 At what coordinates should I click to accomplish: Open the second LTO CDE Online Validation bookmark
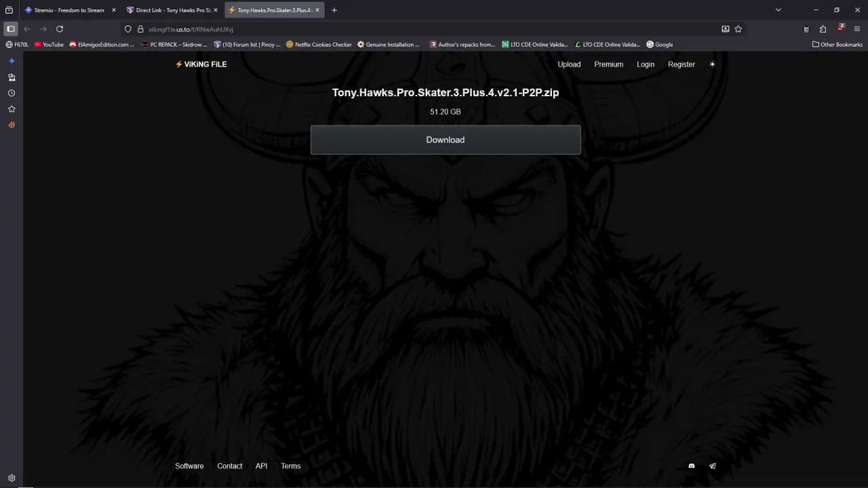pyautogui.click(x=607, y=45)
